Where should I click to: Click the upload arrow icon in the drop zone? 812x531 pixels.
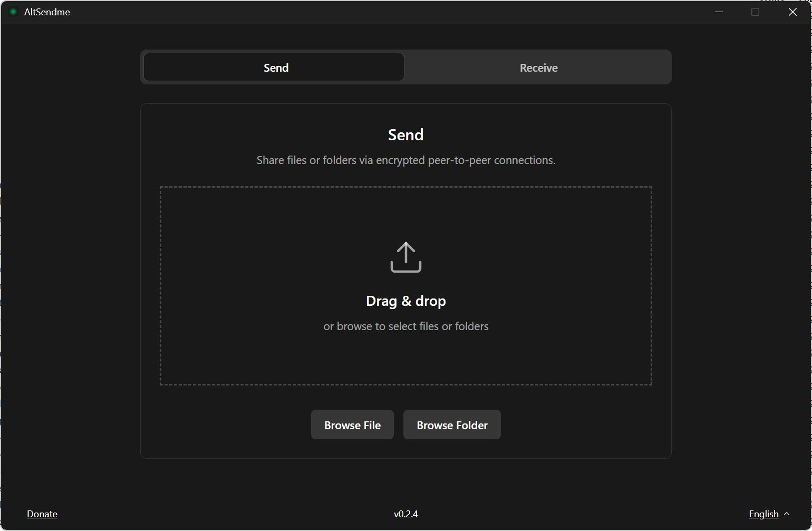405,257
